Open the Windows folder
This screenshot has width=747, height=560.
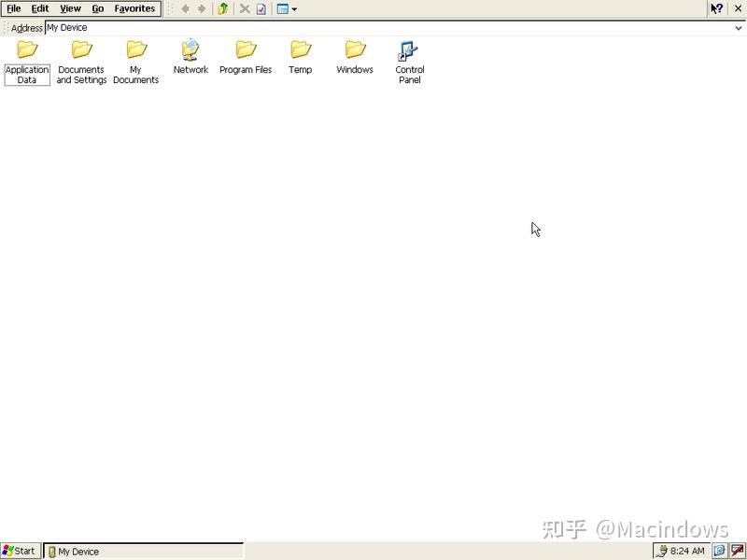click(354, 53)
